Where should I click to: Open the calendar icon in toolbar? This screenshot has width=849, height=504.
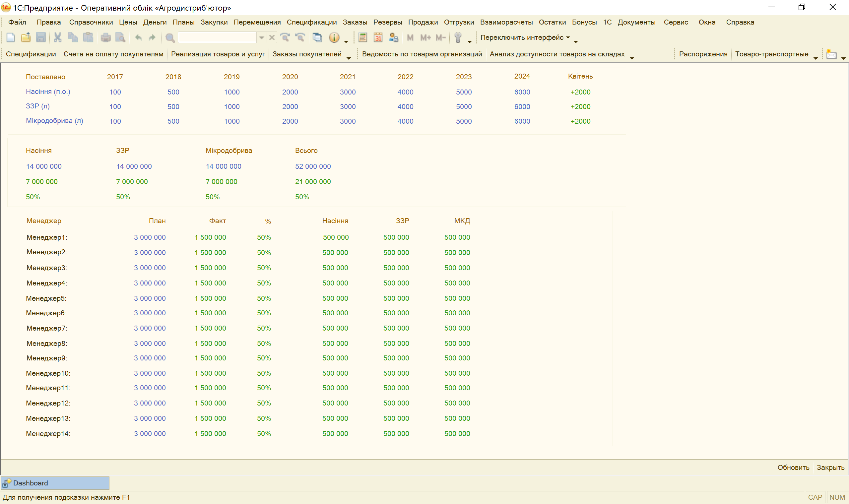click(378, 37)
